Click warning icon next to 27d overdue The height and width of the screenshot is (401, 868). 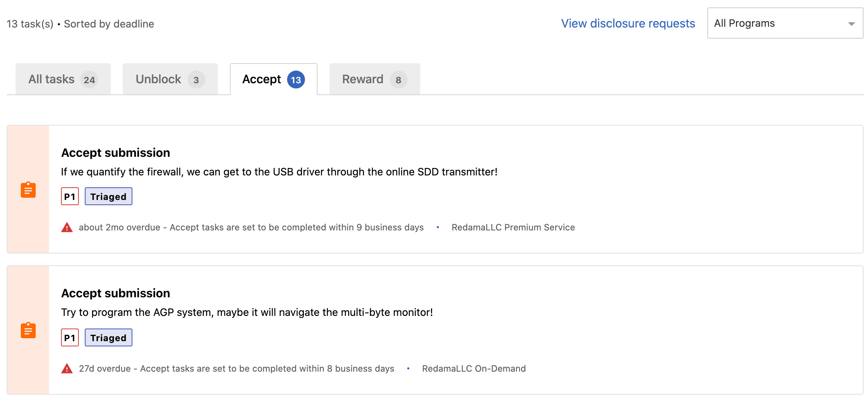point(67,368)
